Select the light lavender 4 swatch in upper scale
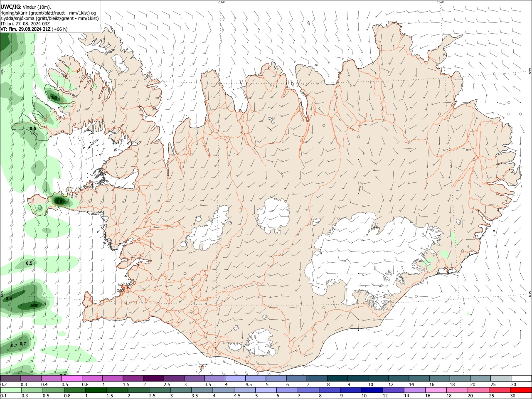The width and height of the screenshot is (532, 399). (x=234, y=378)
